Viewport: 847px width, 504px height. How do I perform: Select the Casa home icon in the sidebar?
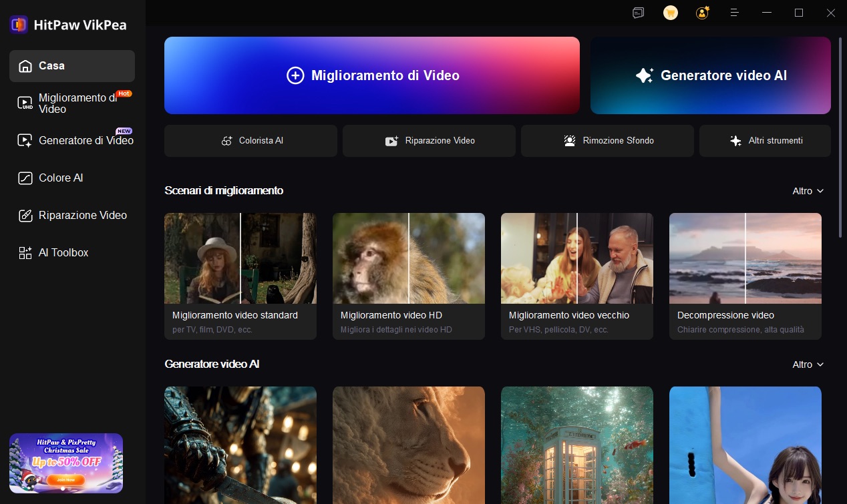pyautogui.click(x=25, y=65)
